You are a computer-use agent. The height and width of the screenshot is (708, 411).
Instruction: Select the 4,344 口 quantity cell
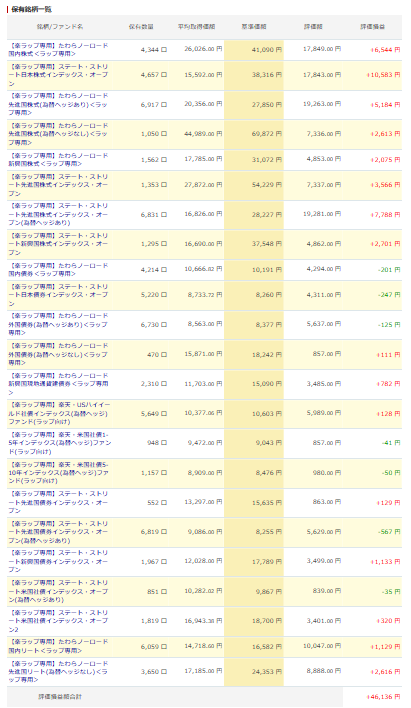154,50
